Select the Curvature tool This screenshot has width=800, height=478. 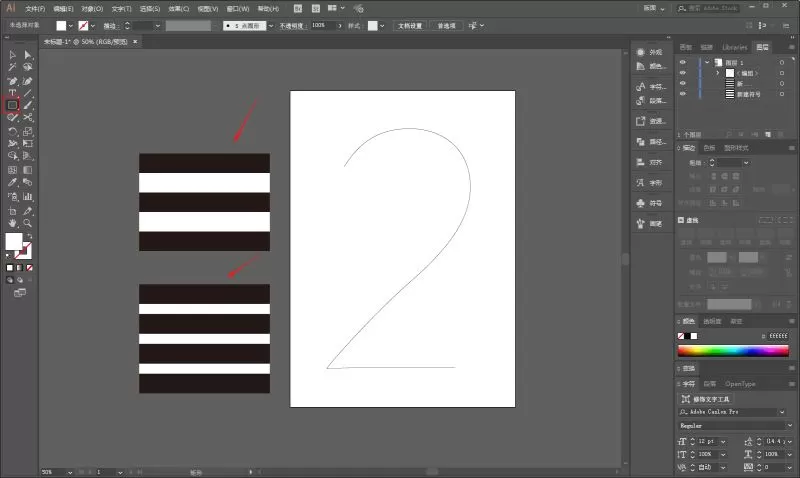[x=28, y=81]
